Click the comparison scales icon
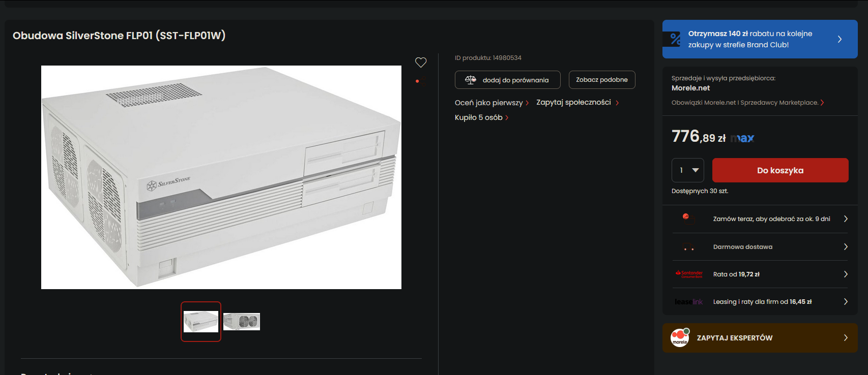 click(471, 80)
